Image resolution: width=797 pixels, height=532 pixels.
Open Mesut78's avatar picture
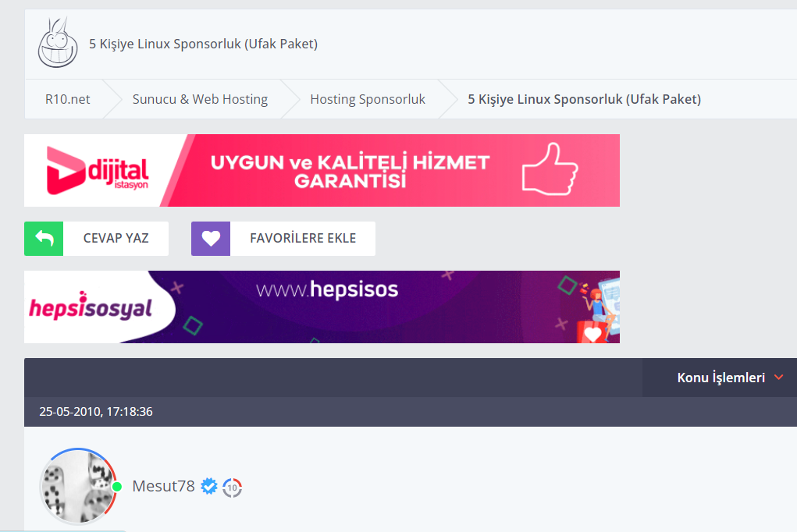[78, 486]
